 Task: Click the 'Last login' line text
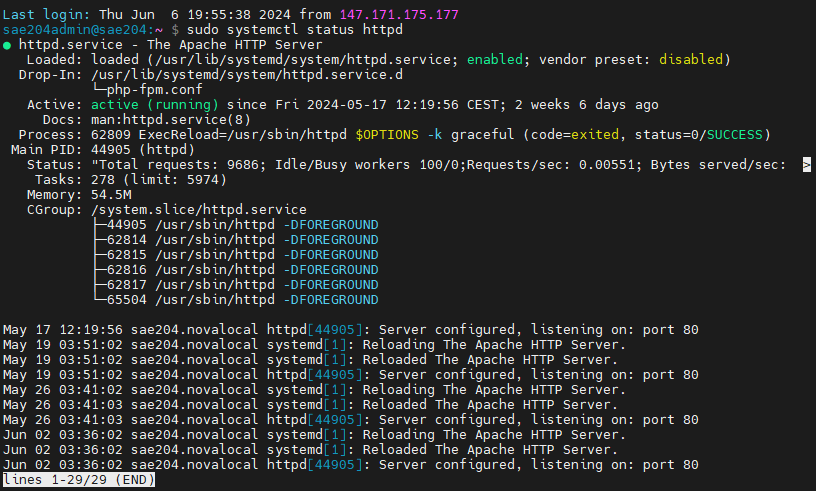click(x=231, y=15)
